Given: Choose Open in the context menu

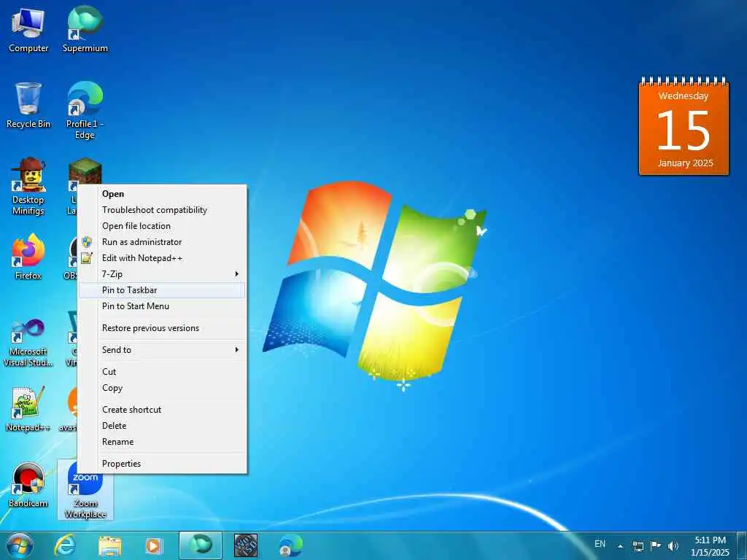Looking at the screenshot, I should (162, 194).
